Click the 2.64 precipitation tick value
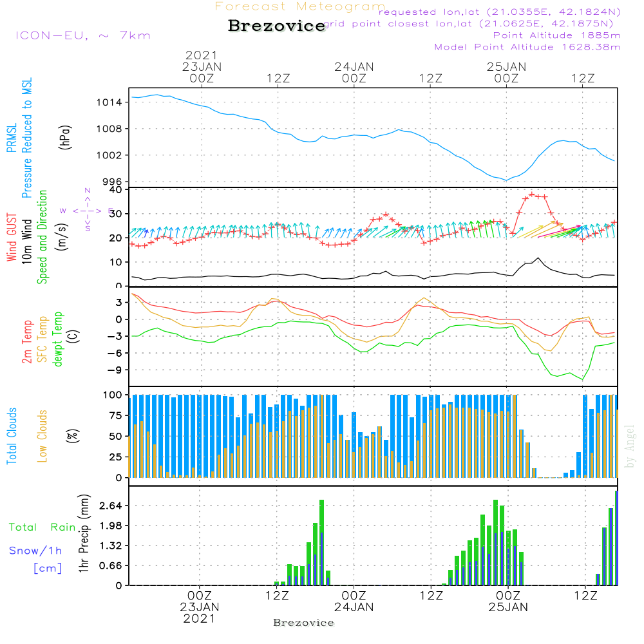This screenshot has height=644, width=644. coord(111,506)
